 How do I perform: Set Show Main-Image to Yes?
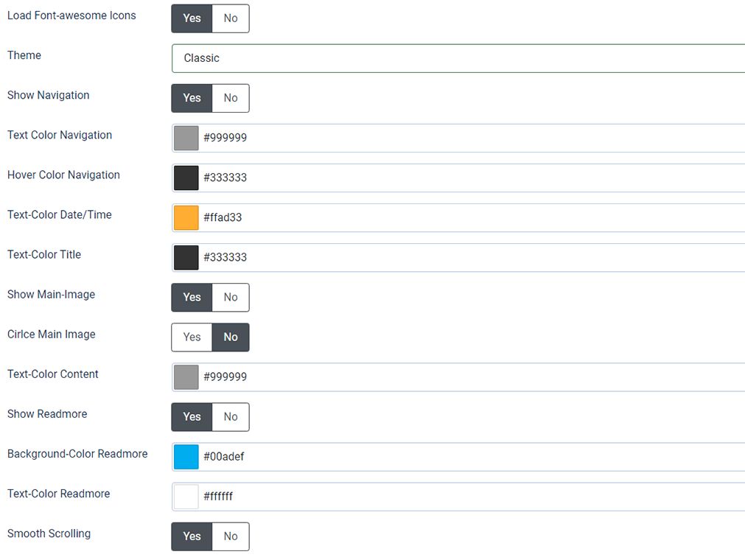pyautogui.click(x=192, y=298)
